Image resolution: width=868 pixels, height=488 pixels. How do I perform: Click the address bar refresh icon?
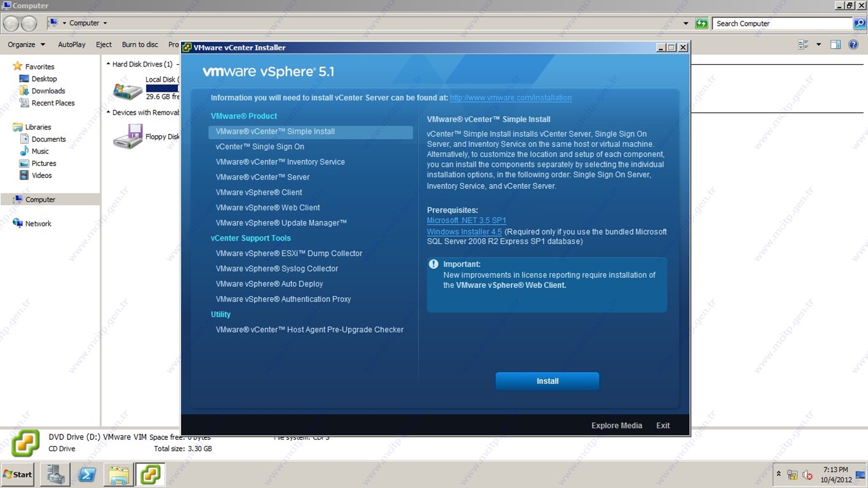tap(701, 23)
